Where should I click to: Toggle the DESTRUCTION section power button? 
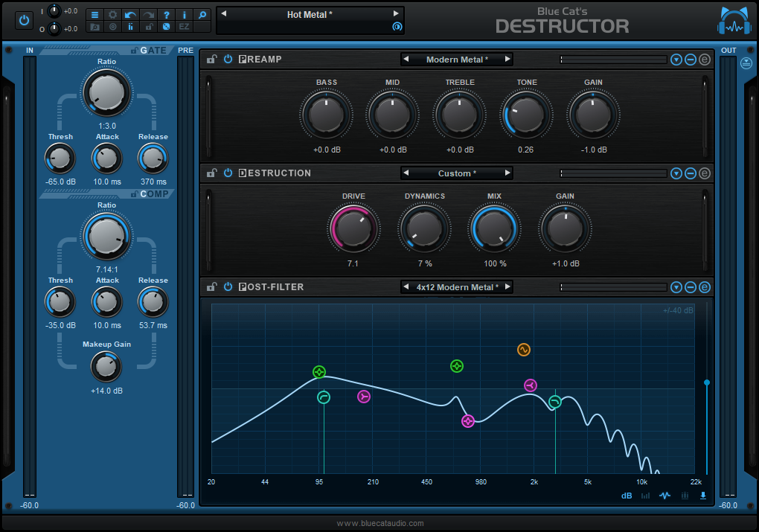tap(228, 173)
